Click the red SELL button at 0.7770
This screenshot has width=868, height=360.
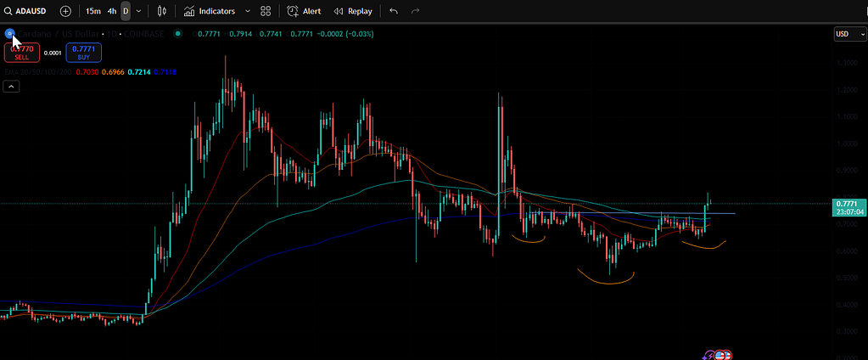pyautogui.click(x=21, y=53)
